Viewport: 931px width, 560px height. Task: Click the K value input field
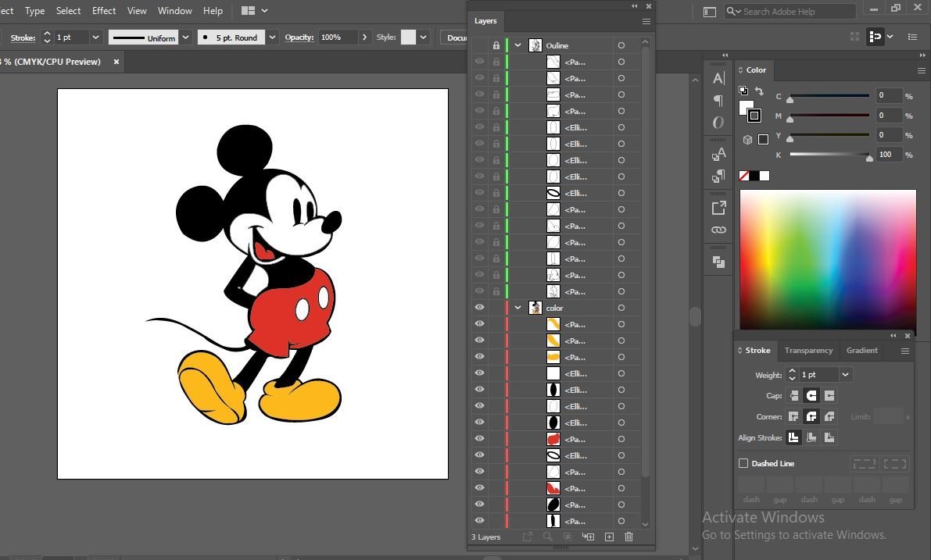[x=887, y=155]
